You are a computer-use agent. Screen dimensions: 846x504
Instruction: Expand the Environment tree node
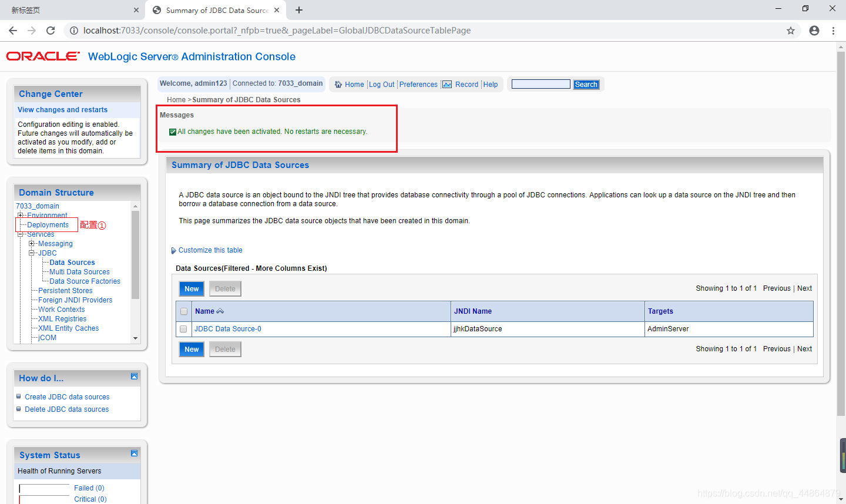21,216
